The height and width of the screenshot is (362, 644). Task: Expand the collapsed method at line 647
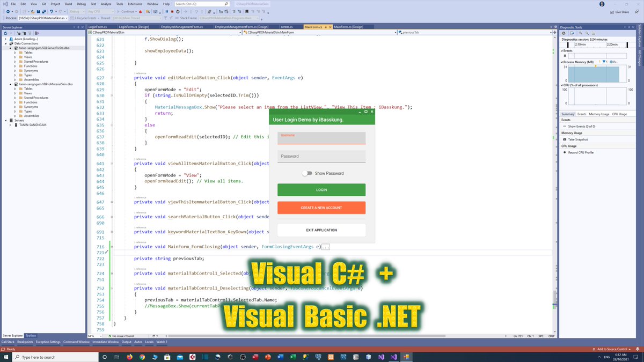(111, 202)
